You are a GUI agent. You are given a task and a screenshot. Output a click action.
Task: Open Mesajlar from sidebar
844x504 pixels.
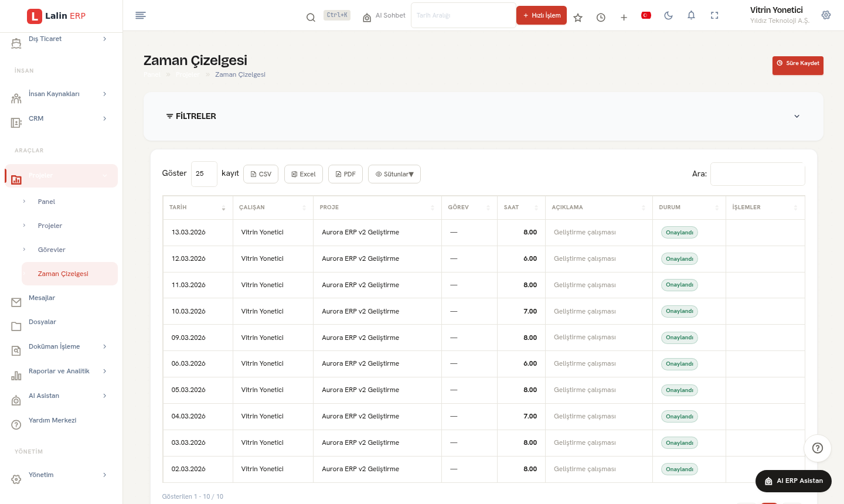(x=61, y=298)
